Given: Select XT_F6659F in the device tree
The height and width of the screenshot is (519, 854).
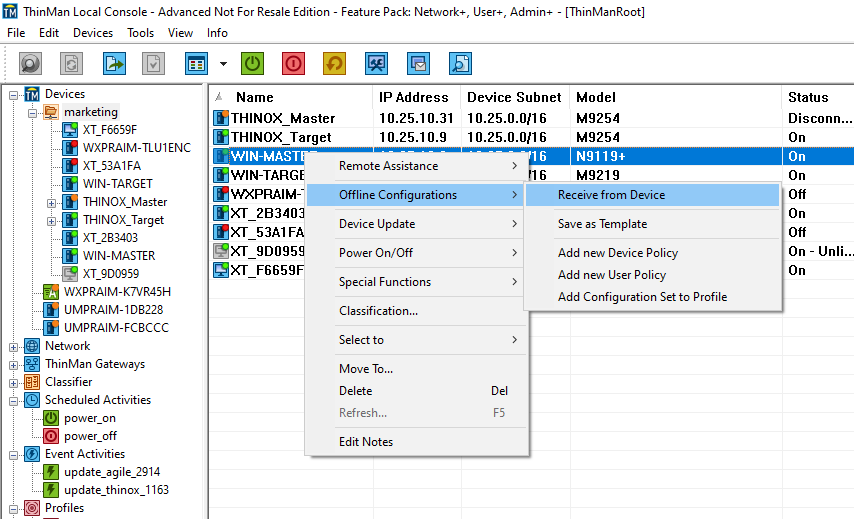Looking at the screenshot, I should click(109, 130).
